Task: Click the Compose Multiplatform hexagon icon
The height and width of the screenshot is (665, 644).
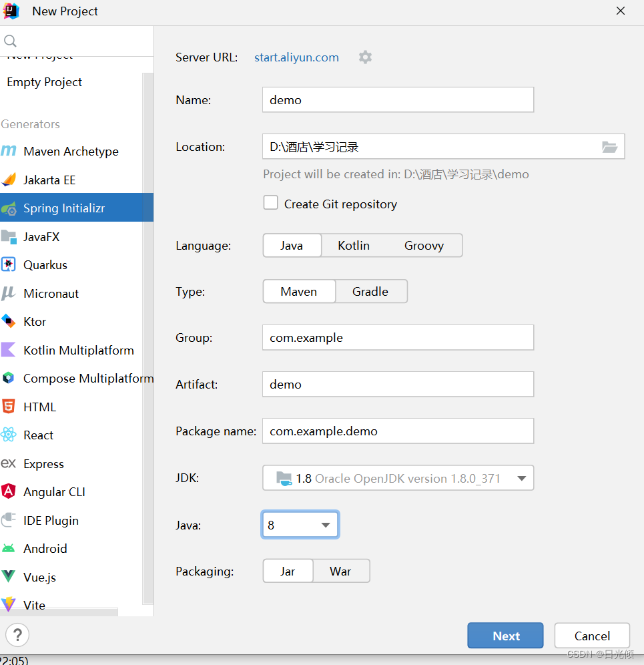Action: 9,378
